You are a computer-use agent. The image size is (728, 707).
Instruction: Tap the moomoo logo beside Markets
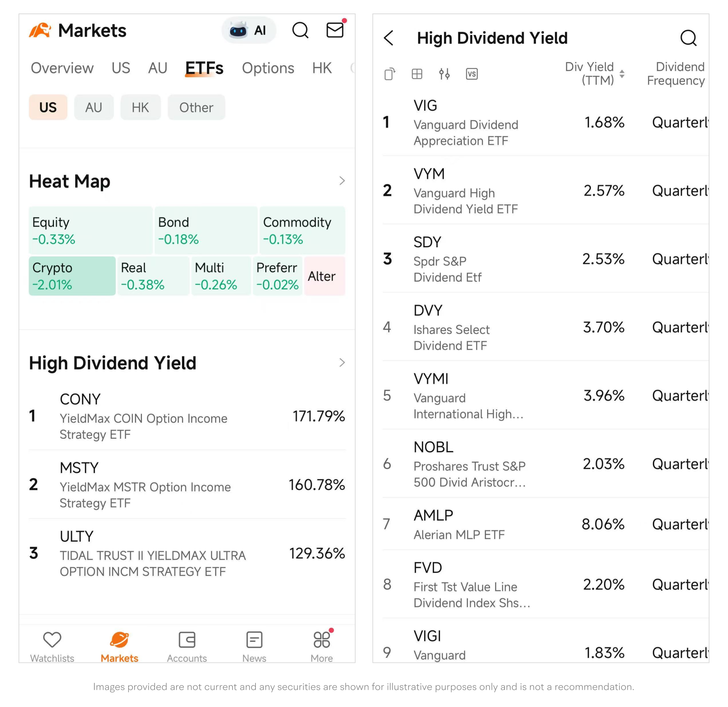(40, 30)
